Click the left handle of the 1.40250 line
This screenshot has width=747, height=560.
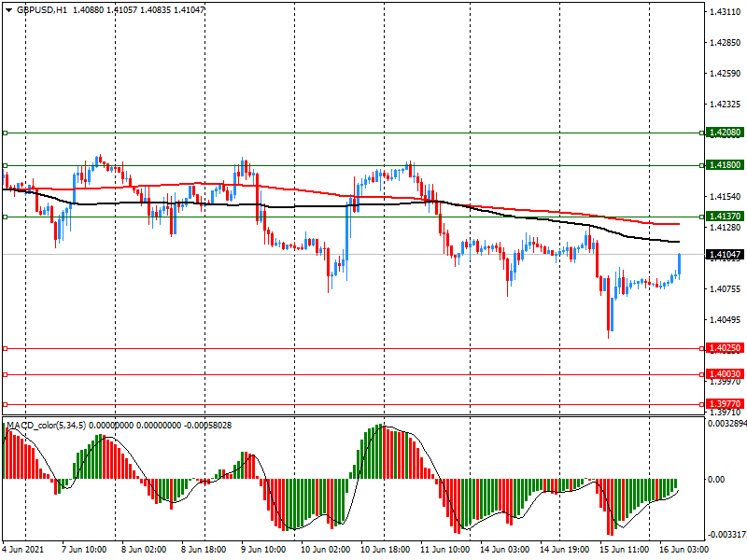[x=6, y=349]
